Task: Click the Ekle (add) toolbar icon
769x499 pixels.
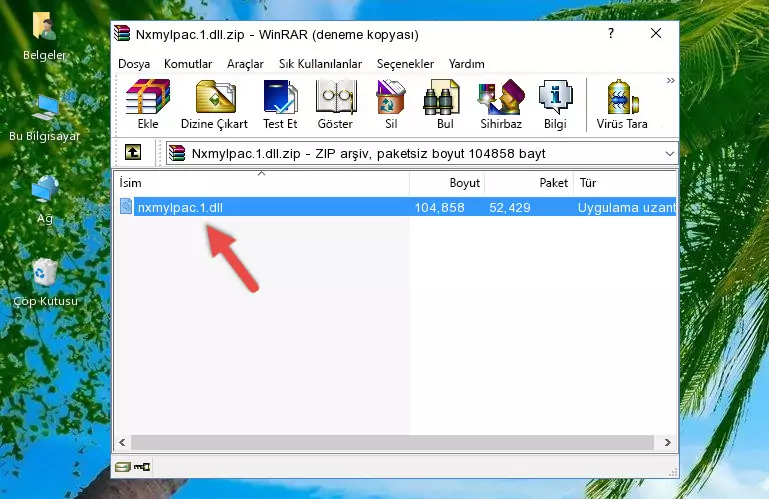Action: point(148,105)
